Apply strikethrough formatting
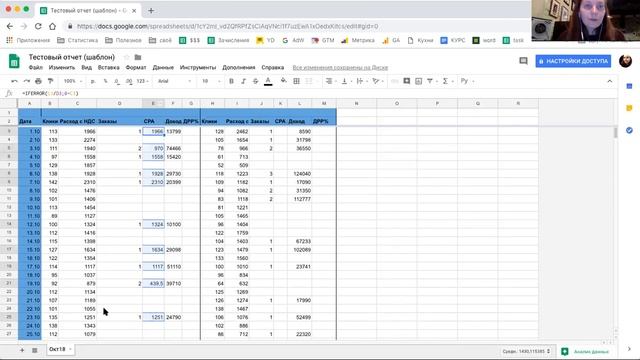Image resolution: width=640 pixels, height=360 pixels. 256,81
